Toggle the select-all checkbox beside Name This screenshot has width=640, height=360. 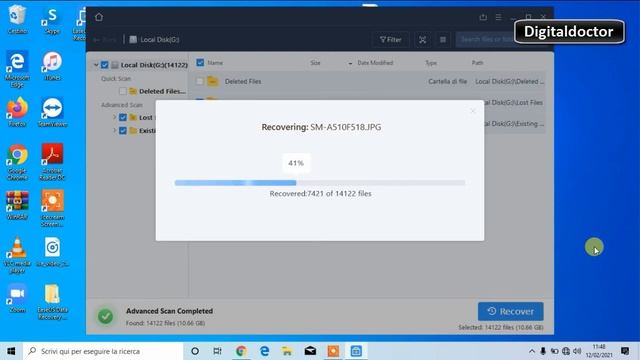200,62
